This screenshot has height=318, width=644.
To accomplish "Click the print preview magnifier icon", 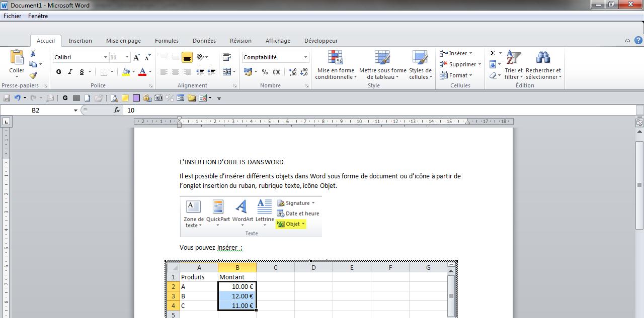I will (x=114, y=98).
